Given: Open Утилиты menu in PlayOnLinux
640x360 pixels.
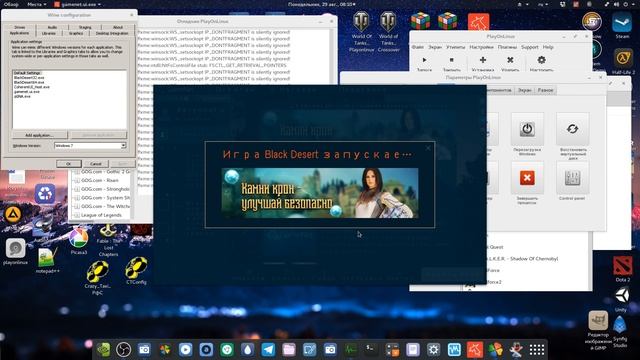Looking at the screenshot, I should [x=456, y=47].
